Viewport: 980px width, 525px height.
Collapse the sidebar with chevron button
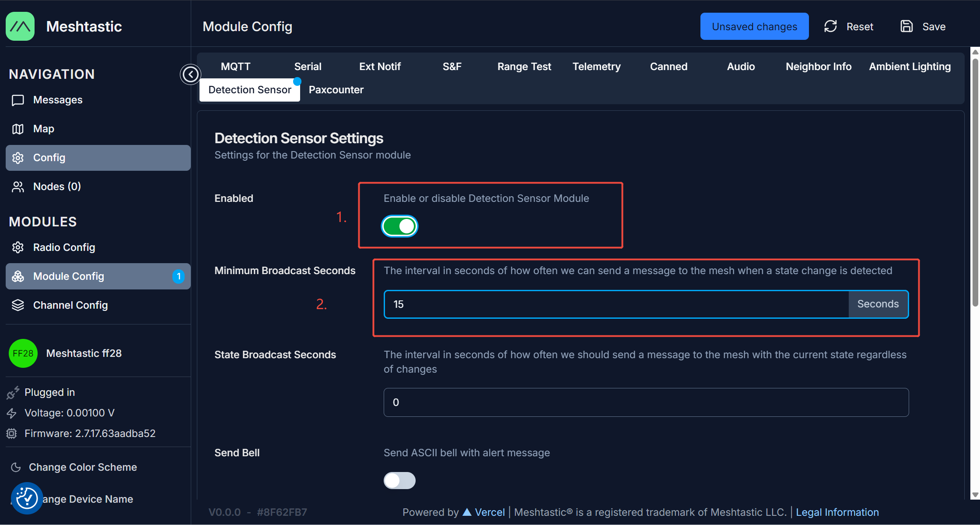pyautogui.click(x=190, y=74)
